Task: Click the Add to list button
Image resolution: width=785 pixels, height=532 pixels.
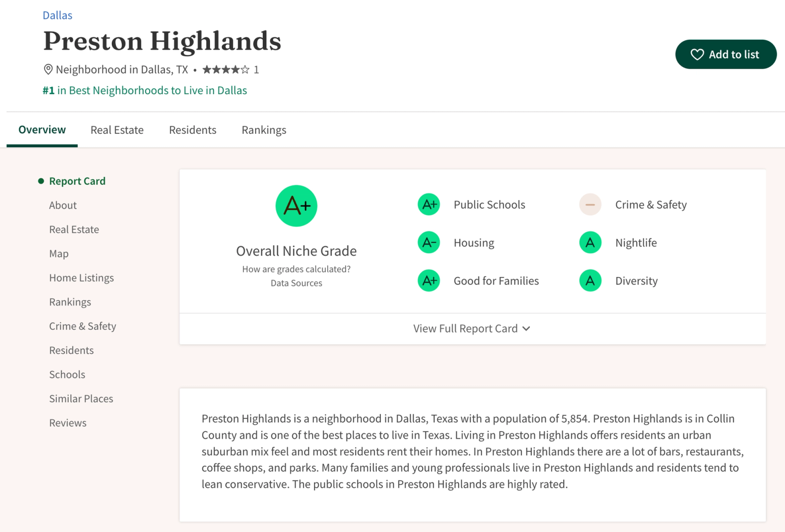Action: tap(726, 54)
